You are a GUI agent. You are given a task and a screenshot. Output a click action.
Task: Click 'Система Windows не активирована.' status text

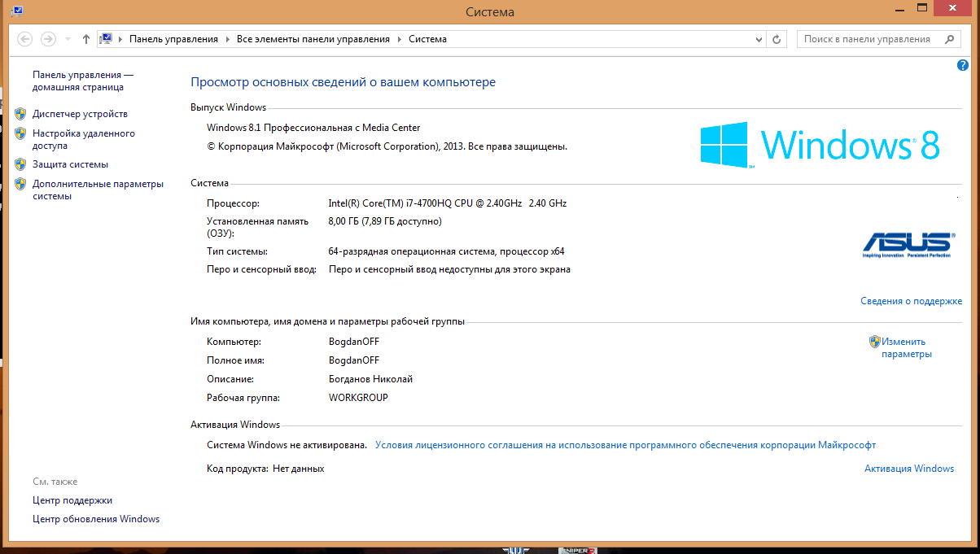287,445
